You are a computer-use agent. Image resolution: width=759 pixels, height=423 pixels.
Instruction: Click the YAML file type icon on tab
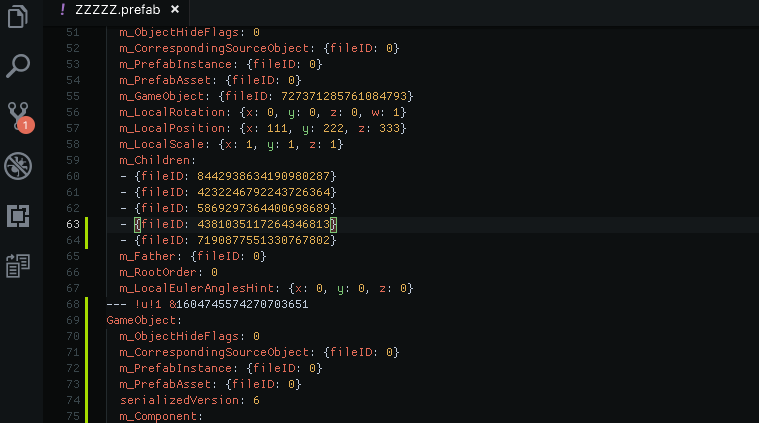coord(62,9)
